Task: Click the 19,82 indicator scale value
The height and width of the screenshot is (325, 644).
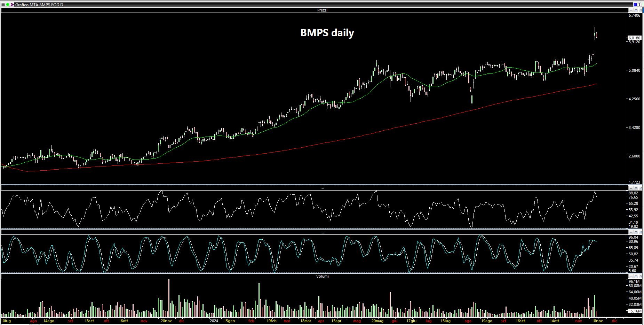Action: click(634, 226)
